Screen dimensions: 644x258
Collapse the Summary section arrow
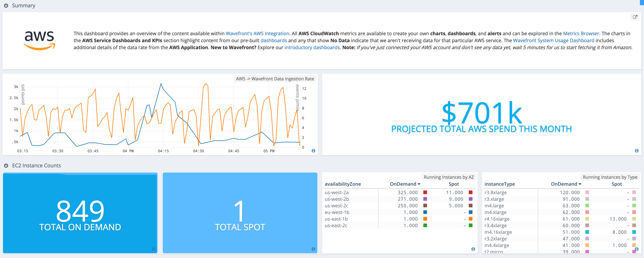6,6
